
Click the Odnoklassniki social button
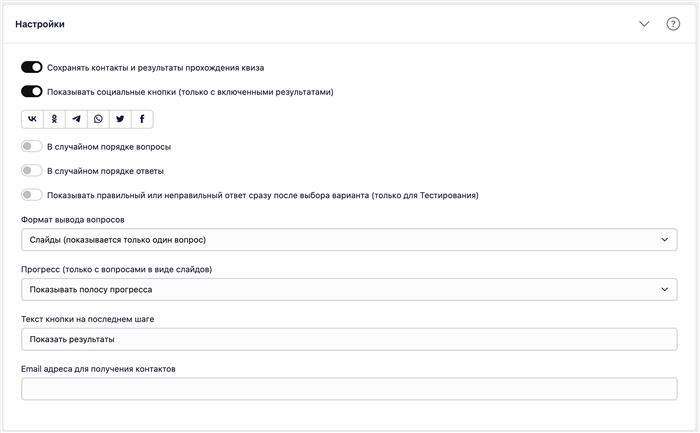[x=54, y=119]
